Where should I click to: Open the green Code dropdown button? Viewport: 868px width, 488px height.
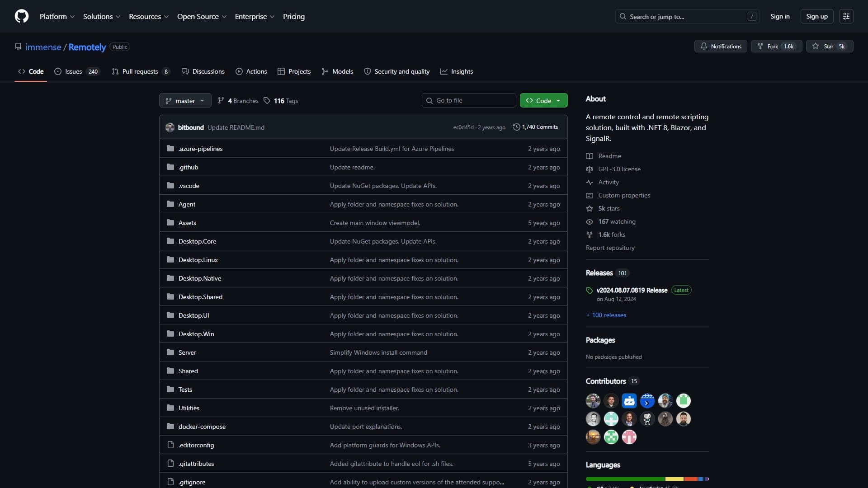(543, 100)
